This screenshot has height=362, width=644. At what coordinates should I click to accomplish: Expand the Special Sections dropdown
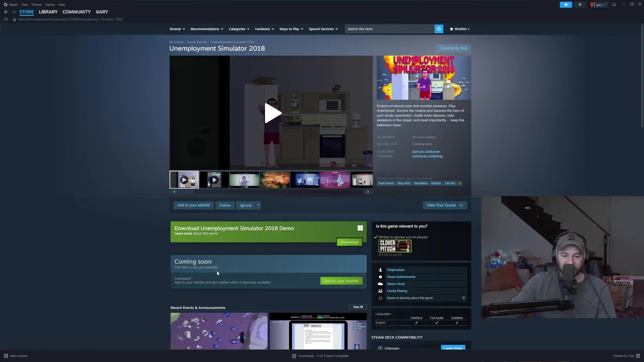coord(323,29)
